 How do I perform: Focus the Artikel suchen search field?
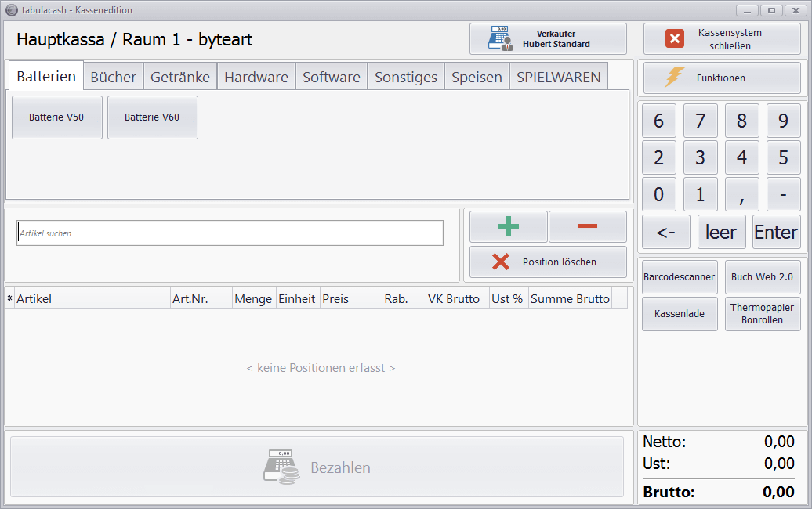click(x=230, y=233)
